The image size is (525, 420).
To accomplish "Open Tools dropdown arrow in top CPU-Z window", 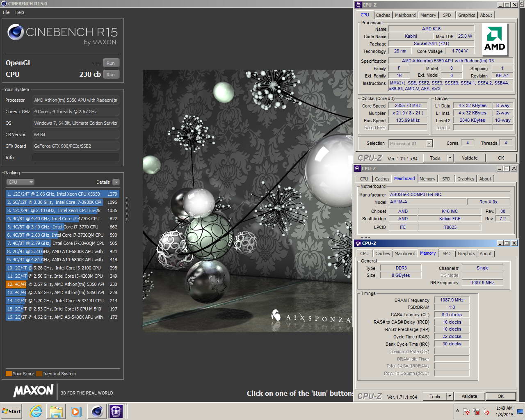I will click(450, 158).
